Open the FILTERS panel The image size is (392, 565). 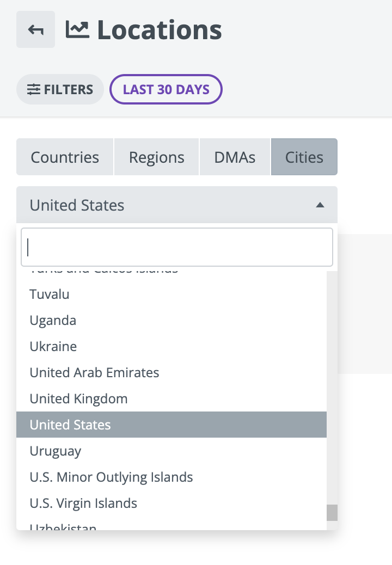(x=60, y=89)
